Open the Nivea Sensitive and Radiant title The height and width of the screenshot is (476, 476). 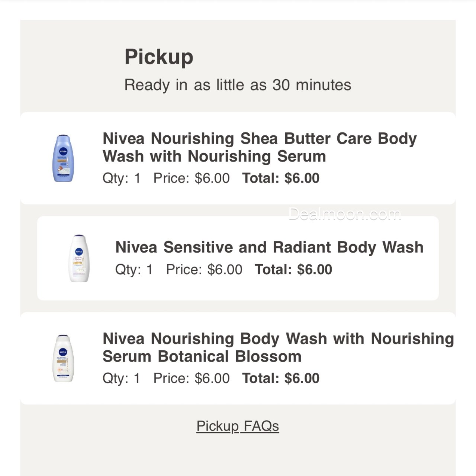[269, 247]
